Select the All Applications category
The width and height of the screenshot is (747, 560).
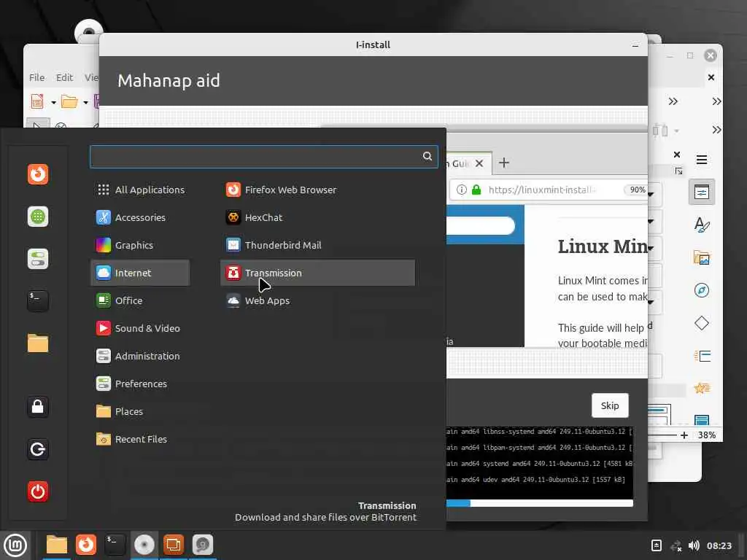coord(140,190)
